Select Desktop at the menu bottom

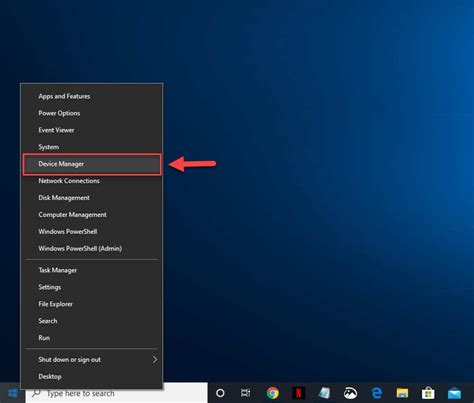click(92, 377)
